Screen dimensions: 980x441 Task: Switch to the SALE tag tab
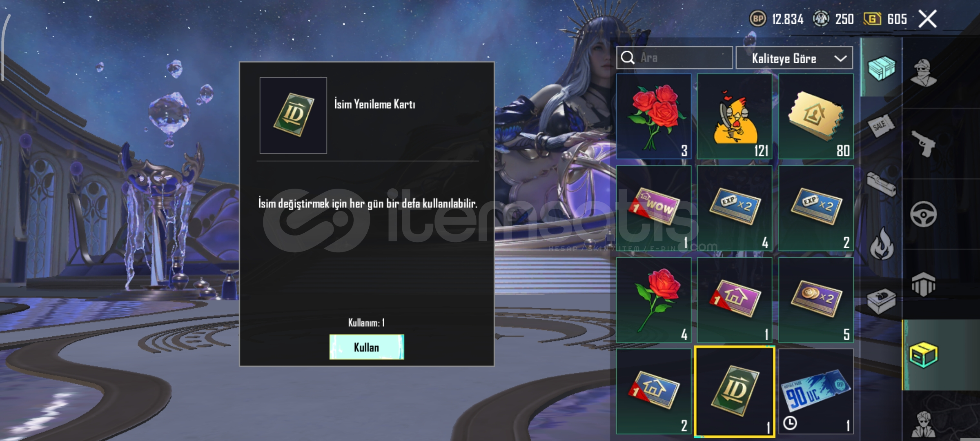[x=881, y=126]
